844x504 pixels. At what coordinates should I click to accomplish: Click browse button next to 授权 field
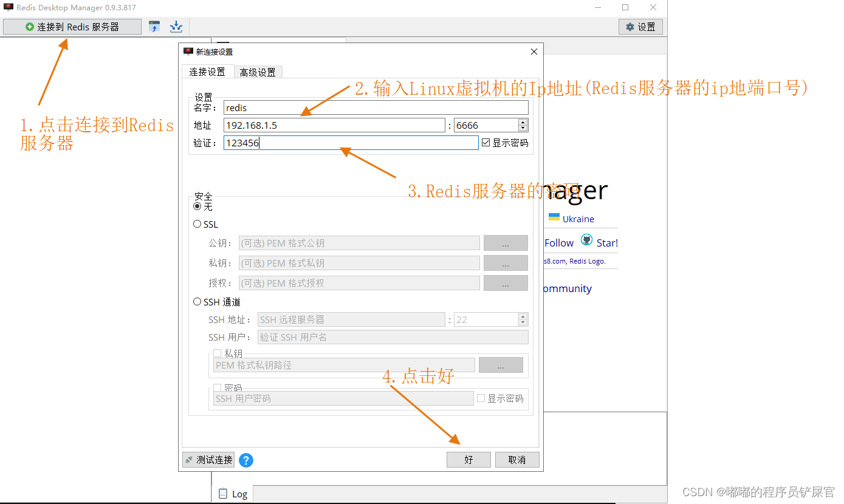pos(506,283)
